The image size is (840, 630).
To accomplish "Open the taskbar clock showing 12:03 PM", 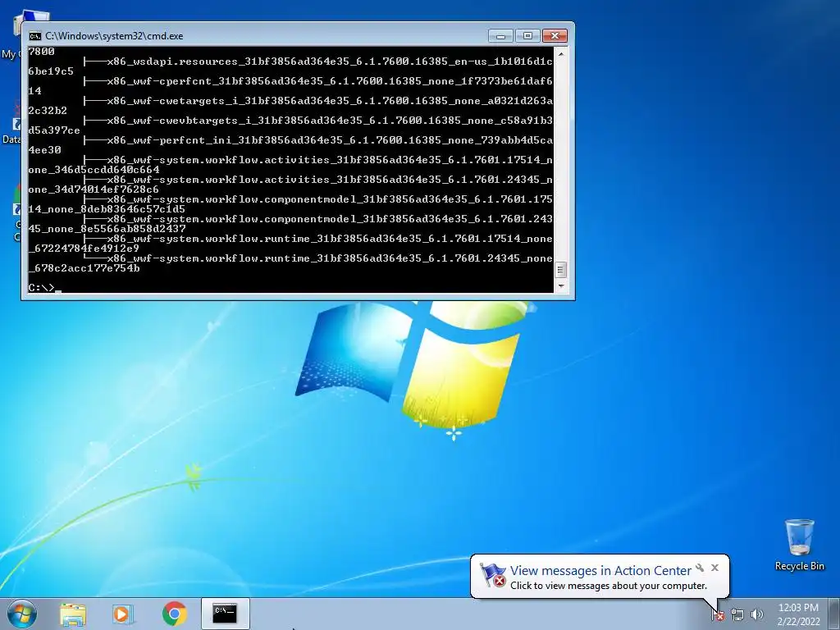I will (798, 614).
